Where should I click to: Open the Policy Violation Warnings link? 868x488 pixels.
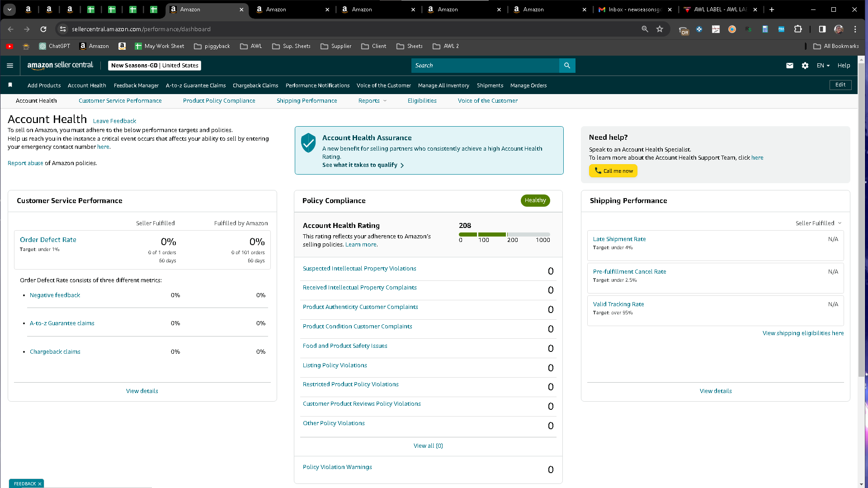point(337,467)
